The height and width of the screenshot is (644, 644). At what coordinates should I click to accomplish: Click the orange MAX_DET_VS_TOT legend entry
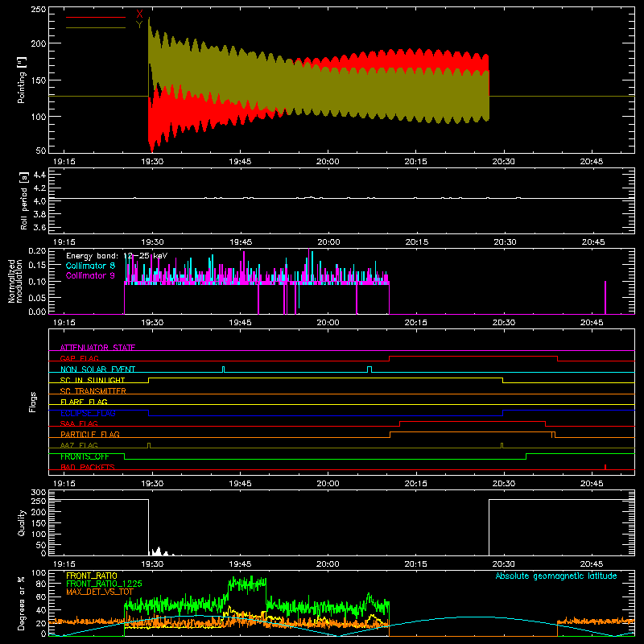click(100, 592)
